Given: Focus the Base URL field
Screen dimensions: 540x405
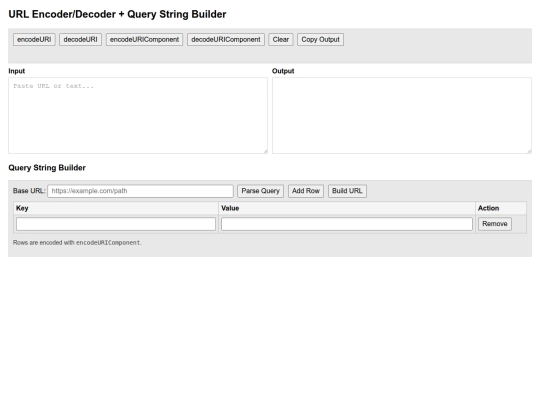Looking at the screenshot, I should pyautogui.click(x=141, y=191).
